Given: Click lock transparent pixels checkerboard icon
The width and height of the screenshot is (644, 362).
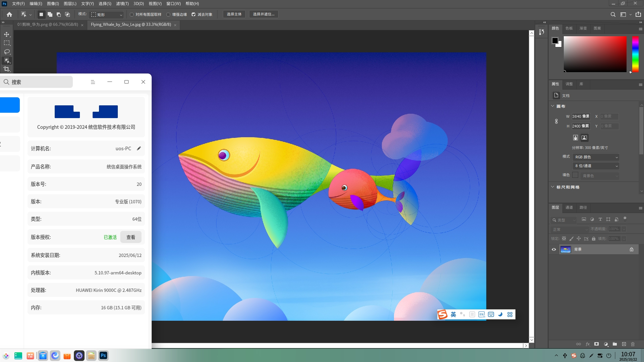Looking at the screenshot, I should (564, 239).
